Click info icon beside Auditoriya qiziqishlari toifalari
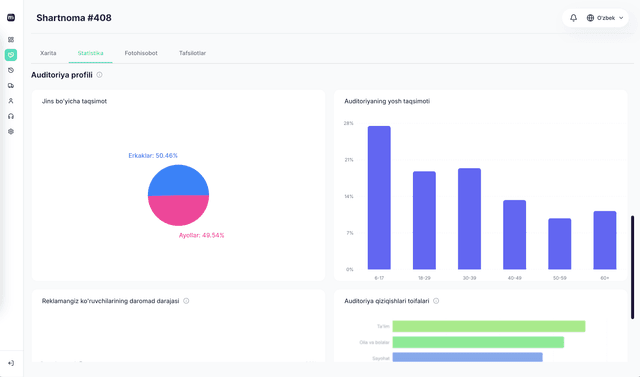Screen dimensions: 640x377 pyautogui.click(x=436, y=301)
